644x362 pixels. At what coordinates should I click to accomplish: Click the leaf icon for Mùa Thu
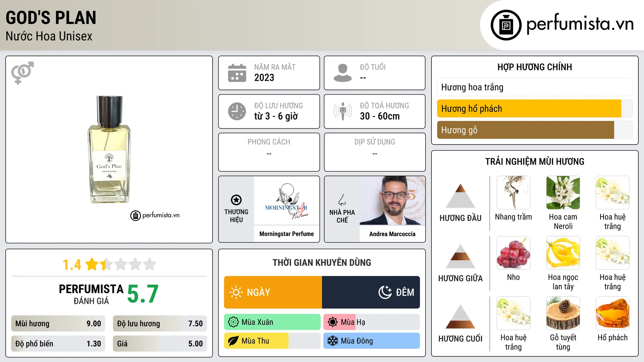[x=233, y=341]
